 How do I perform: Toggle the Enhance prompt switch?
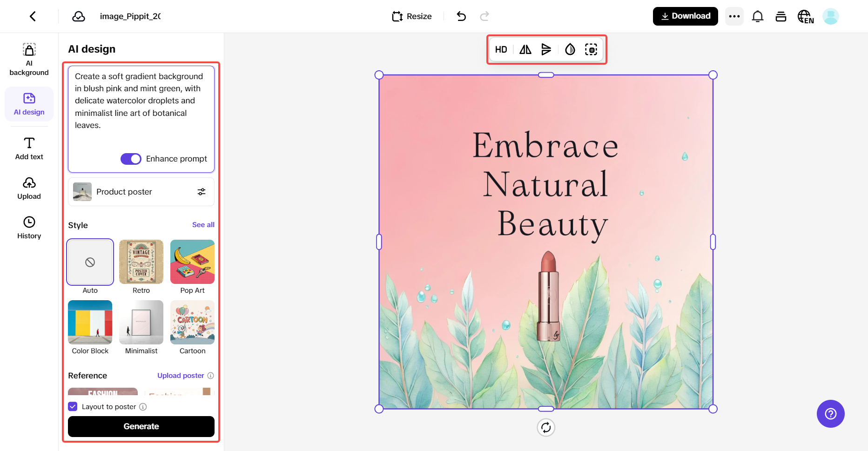tap(131, 159)
